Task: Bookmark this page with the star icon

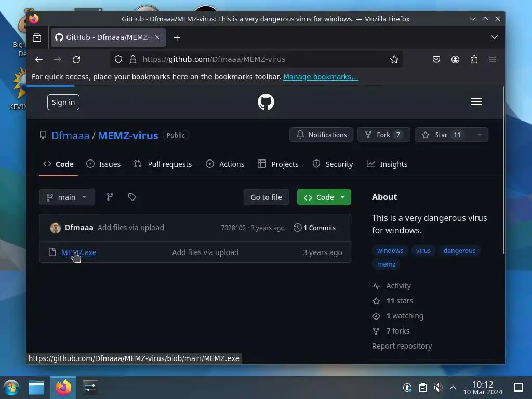Action: [394, 59]
